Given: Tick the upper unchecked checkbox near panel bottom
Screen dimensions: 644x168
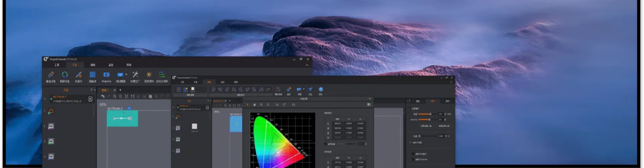Looking at the screenshot, I should tap(413, 154).
